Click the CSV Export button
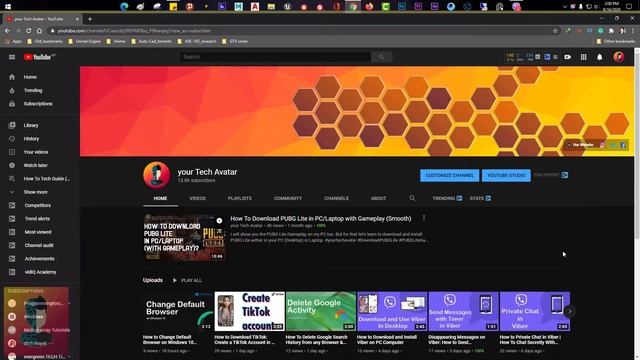Viewport: 640px width, 360px height. (551, 175)
